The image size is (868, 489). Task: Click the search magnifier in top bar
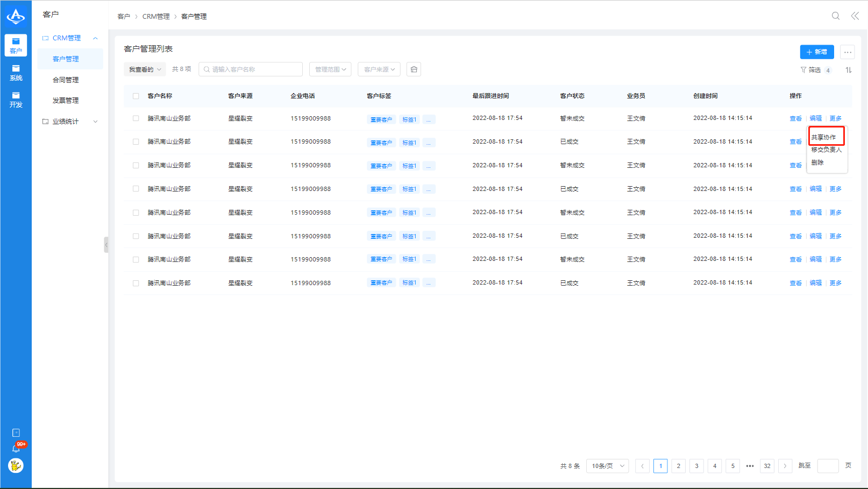pyautogui.click(x=836, y=16)
